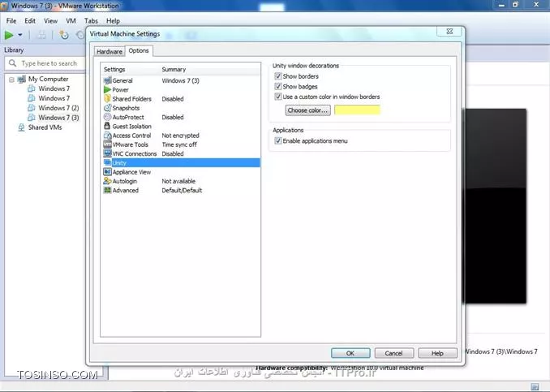Toggle the Show badges checkbox
Viewport: 550px width, 392px height.
[x=277, y=86]
